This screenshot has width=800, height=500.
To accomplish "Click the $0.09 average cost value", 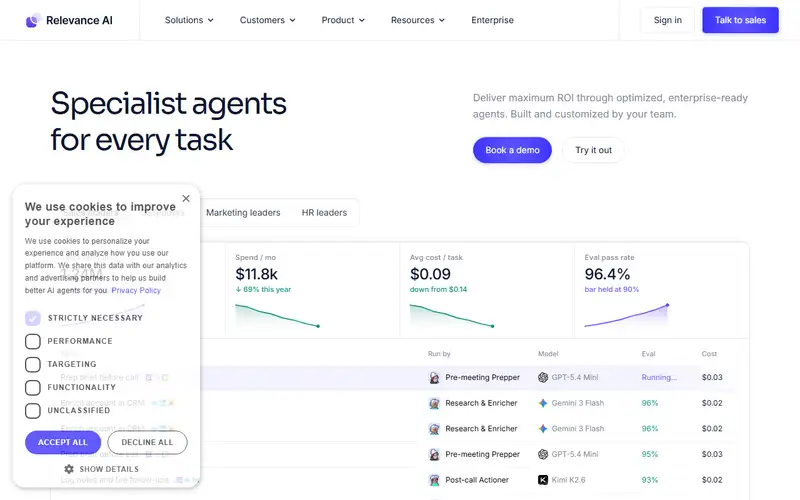I will point(430,274).
